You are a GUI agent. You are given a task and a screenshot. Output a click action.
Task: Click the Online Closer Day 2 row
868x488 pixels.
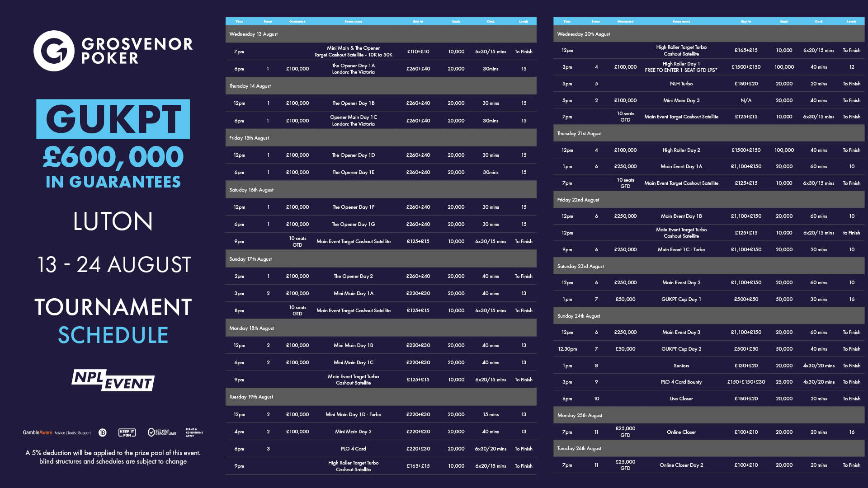(x=681, y=465)
